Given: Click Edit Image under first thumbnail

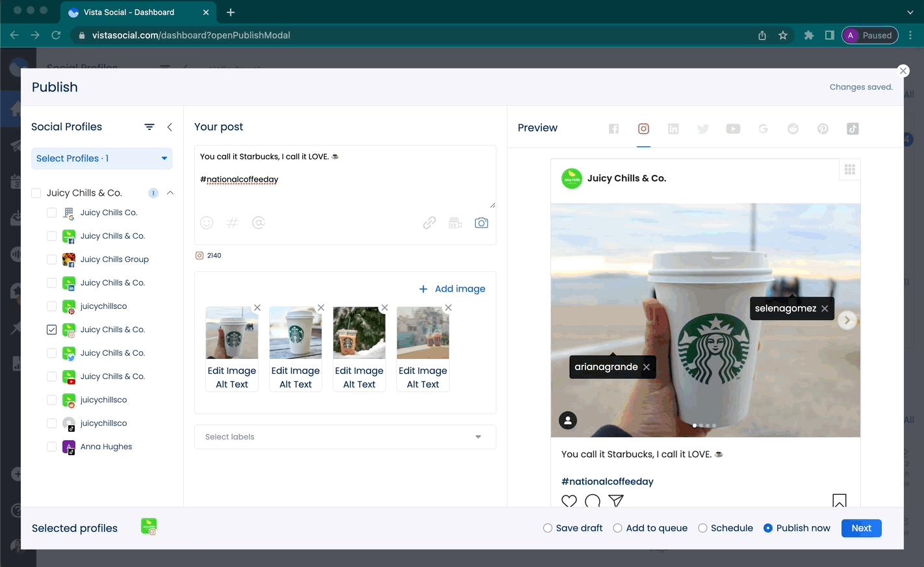Looking at the screenshot, I should tap(232, 371).
